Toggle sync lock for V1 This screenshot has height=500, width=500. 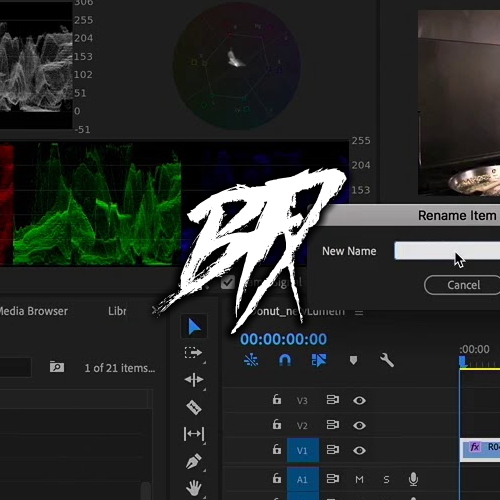pyautogui.click(x=333, y=449)
